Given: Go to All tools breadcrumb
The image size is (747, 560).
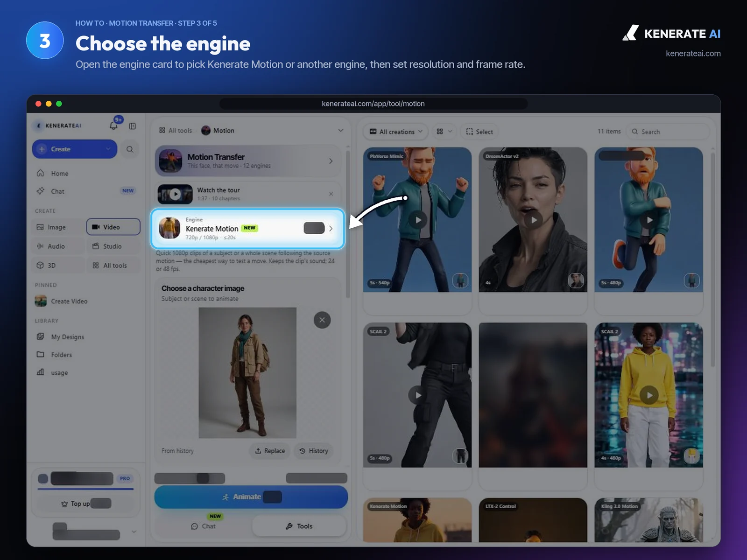Looking at the screenshot, I should [176, 130].
